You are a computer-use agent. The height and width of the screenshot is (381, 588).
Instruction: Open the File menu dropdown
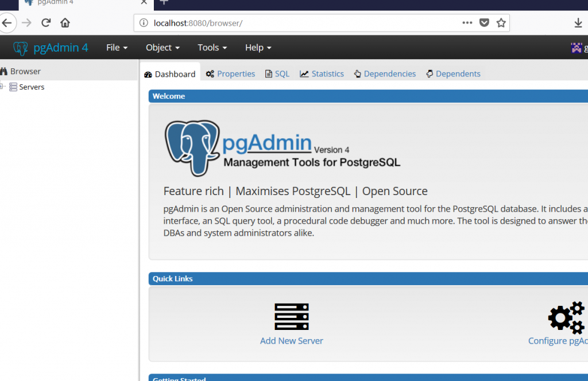(x=117, y=48)
